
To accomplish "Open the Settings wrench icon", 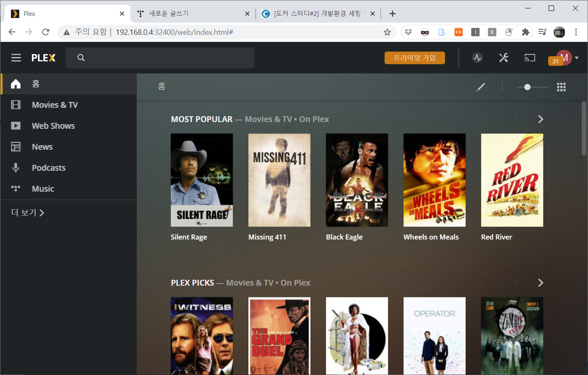I will coord(504,58).
